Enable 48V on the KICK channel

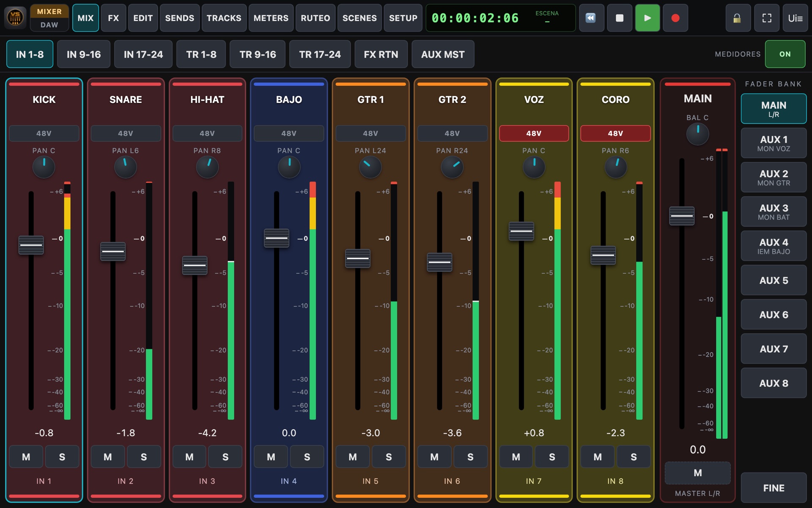pos(44,133)
